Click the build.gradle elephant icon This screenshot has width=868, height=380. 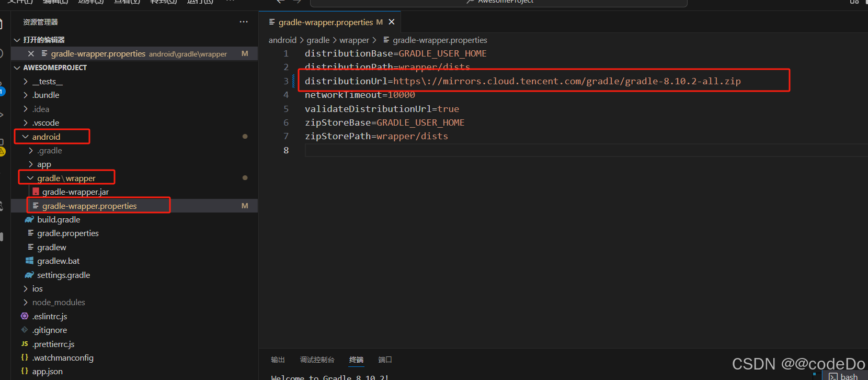coord(30,219)
